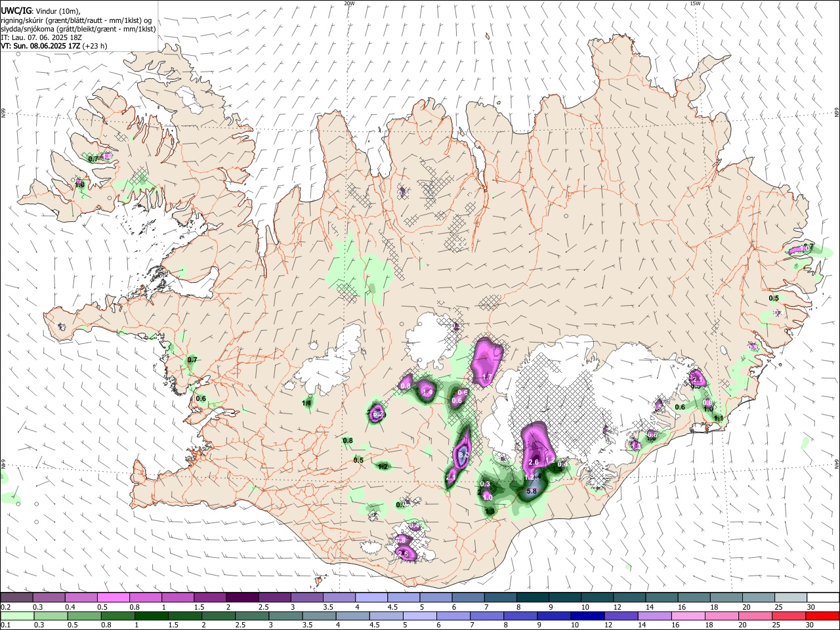Viewport: 840px width, 630px height.
Task: Click the '2.6' value beside the '5.8' value
Action: coord(534,463)
